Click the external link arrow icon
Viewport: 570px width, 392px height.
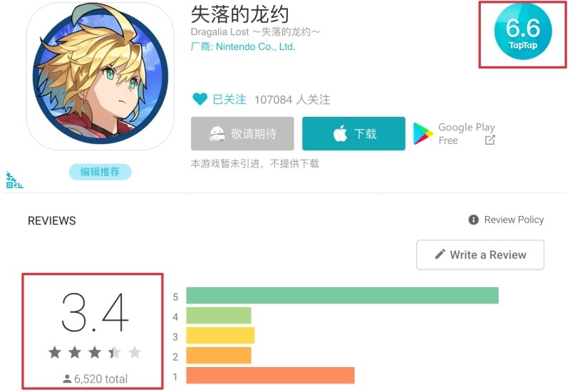(x=489, y=140)
